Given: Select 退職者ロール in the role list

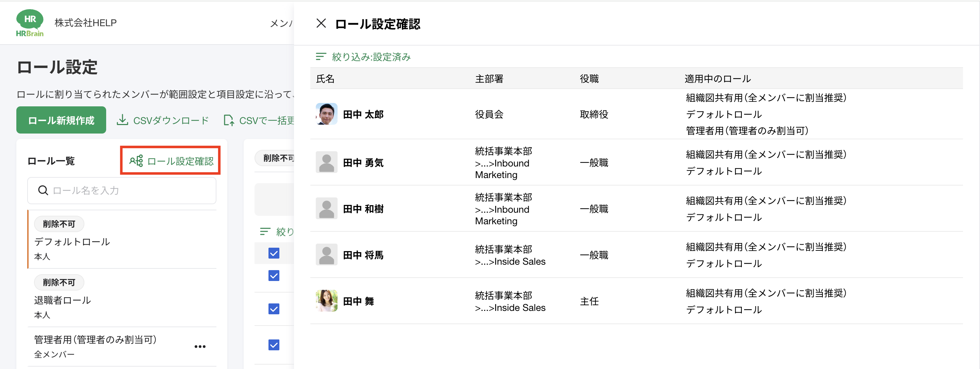Looking at the screenshot, I should (62, 300).
